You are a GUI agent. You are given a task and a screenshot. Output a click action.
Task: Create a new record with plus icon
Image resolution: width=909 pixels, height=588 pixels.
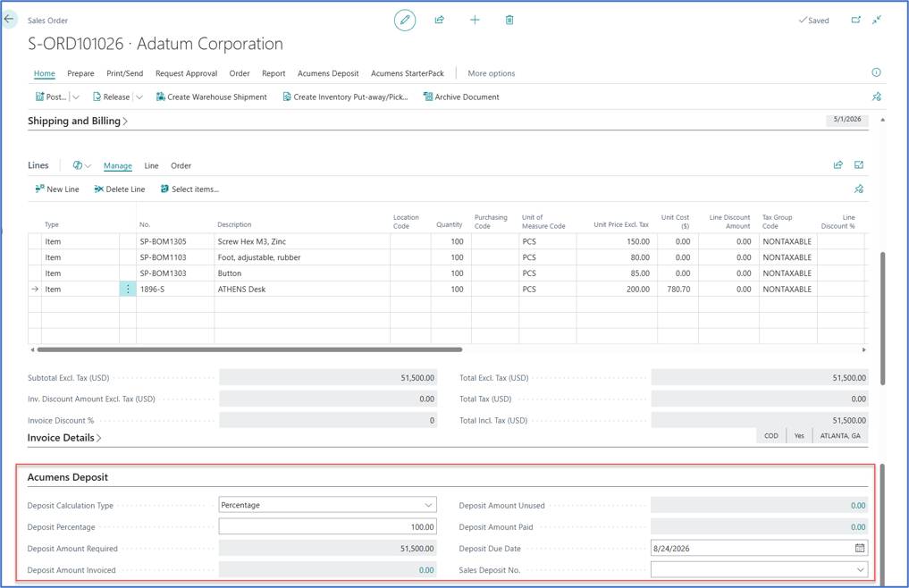point(475,21)
